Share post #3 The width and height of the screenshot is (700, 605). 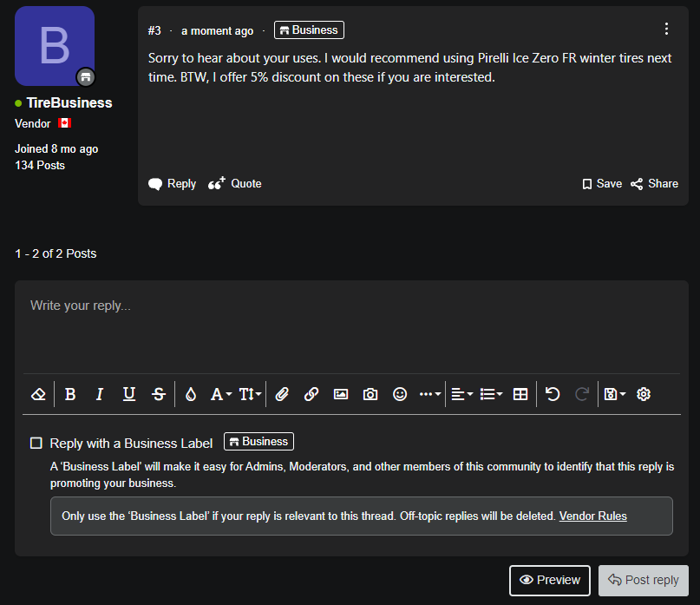coord(654,184)
